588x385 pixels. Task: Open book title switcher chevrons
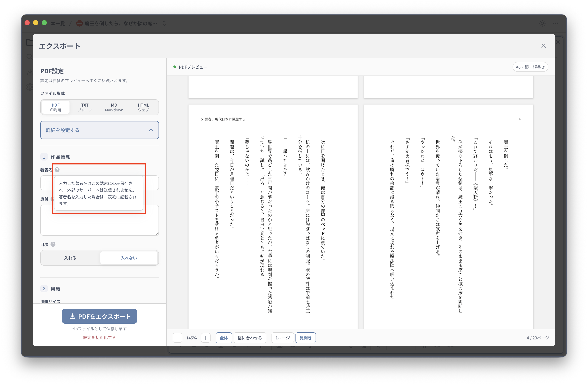(164, 23)
